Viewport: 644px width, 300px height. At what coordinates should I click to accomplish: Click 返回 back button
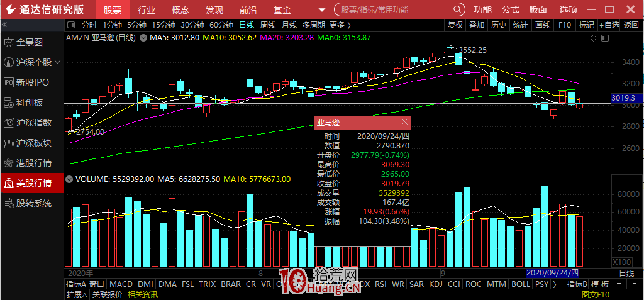tap(631, 25)
